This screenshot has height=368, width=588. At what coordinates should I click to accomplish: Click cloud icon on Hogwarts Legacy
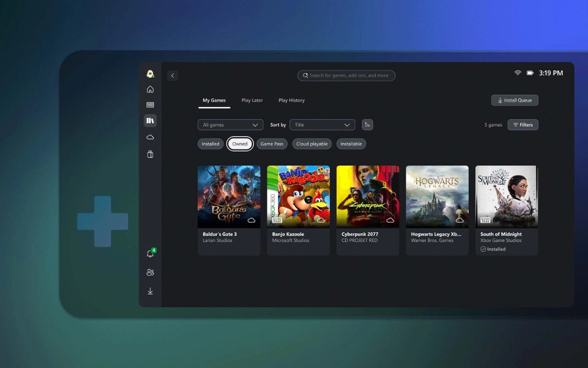click(460, 220)
